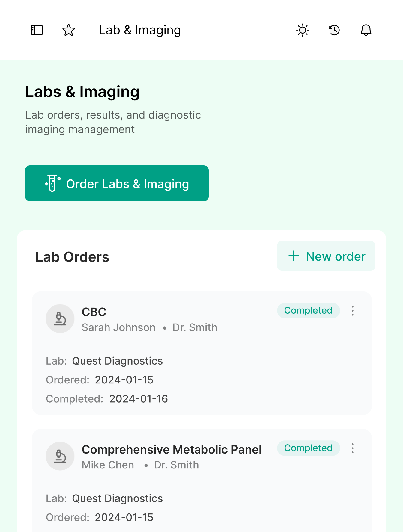The image size is (403, 532).
Task: Click Comprehensive Metabolic Panel microscope icon
Action: (60, 456)
